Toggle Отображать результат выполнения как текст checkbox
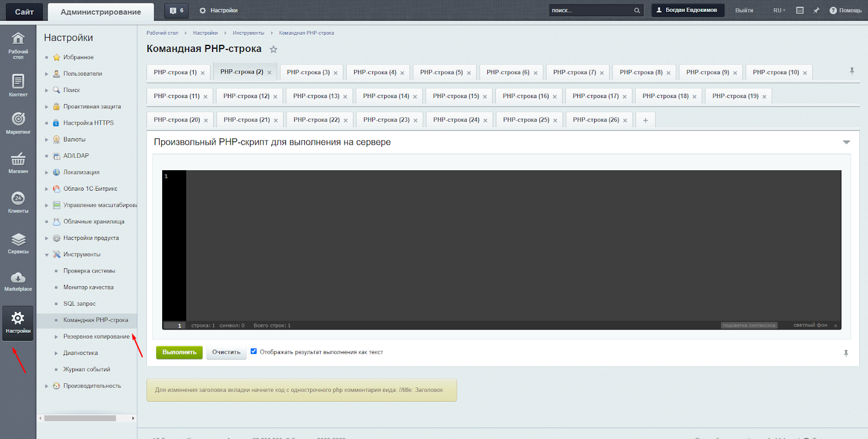 click(x=253, y=351)
